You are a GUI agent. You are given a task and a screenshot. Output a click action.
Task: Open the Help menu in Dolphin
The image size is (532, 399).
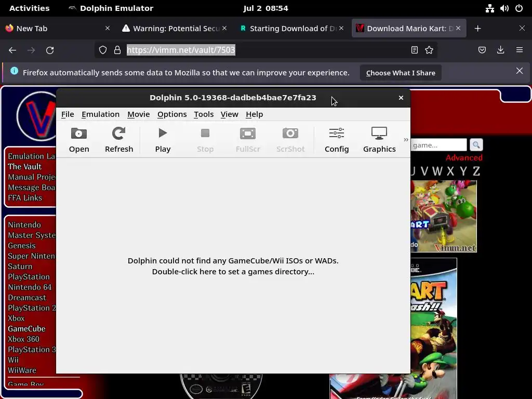coord(254,114)
